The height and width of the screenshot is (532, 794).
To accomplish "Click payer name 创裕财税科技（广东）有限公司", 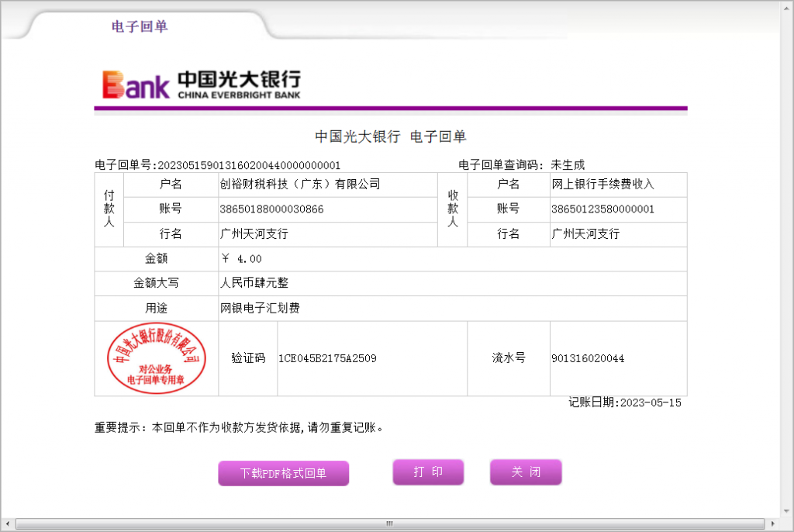I will tap(300, 185).
